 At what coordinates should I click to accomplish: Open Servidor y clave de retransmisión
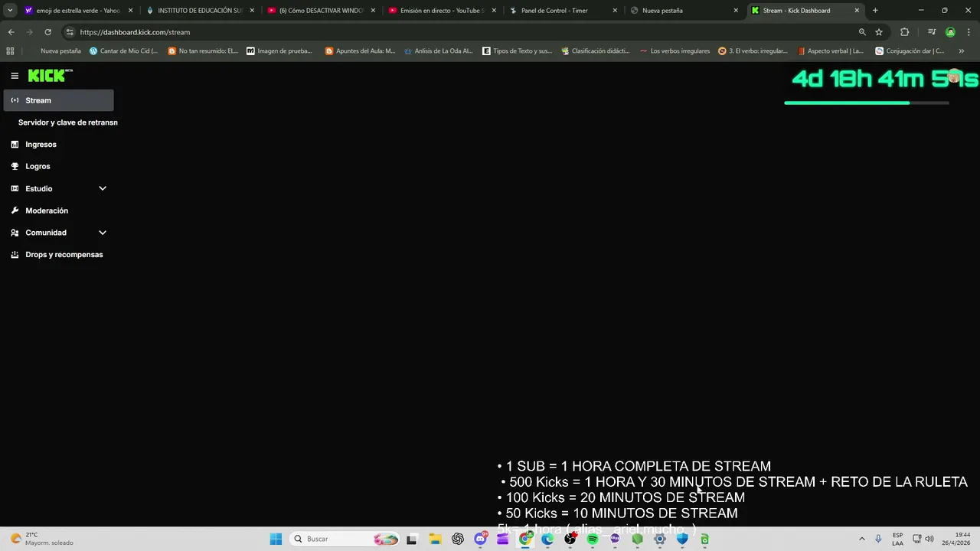coord(68,122)
